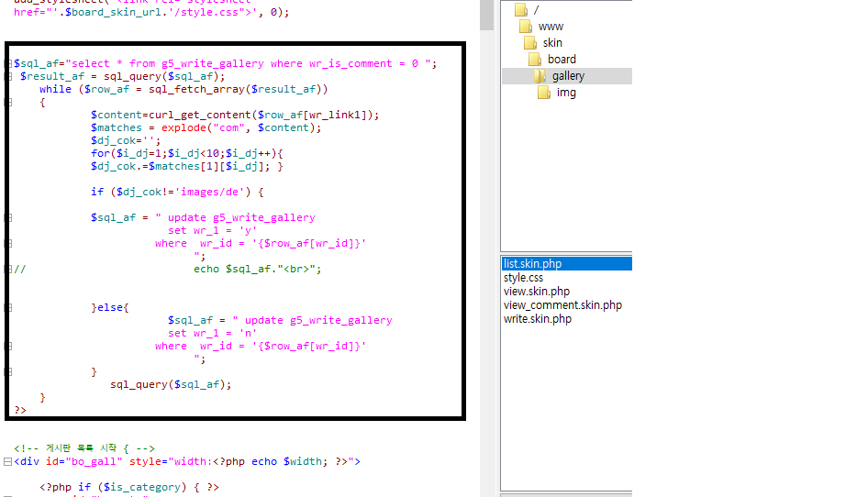Place cursor on the while loop line

(x=184, y=90)
